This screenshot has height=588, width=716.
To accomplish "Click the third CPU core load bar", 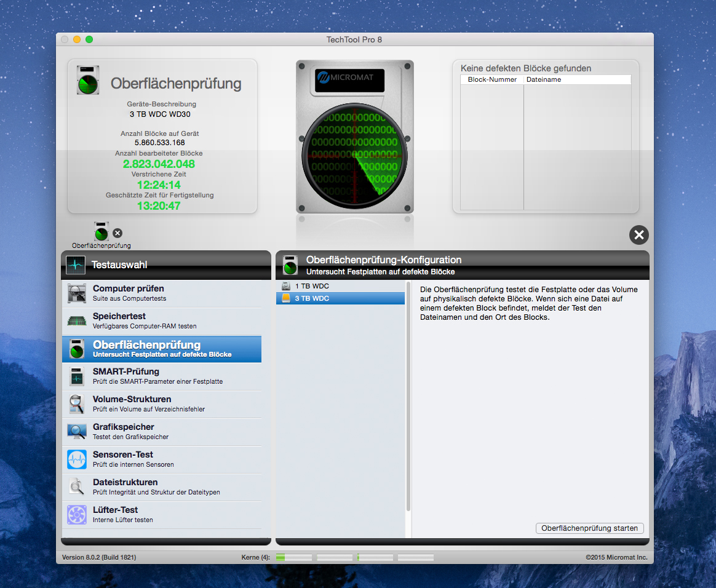I will [x=375, y=557].
